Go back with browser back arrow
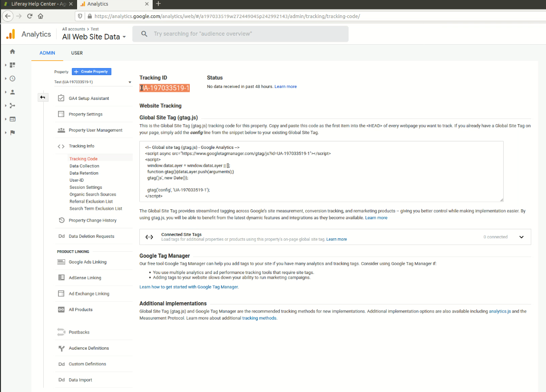 coord(8,16)
